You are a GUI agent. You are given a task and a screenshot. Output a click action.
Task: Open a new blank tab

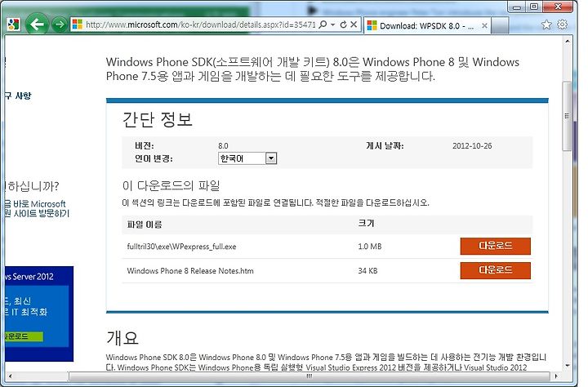pyautogui.click(x=500, y=25)
